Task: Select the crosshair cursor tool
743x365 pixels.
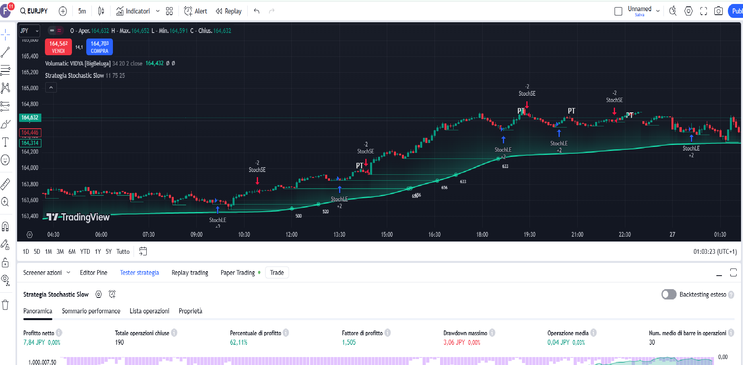Action: (5, 35)
